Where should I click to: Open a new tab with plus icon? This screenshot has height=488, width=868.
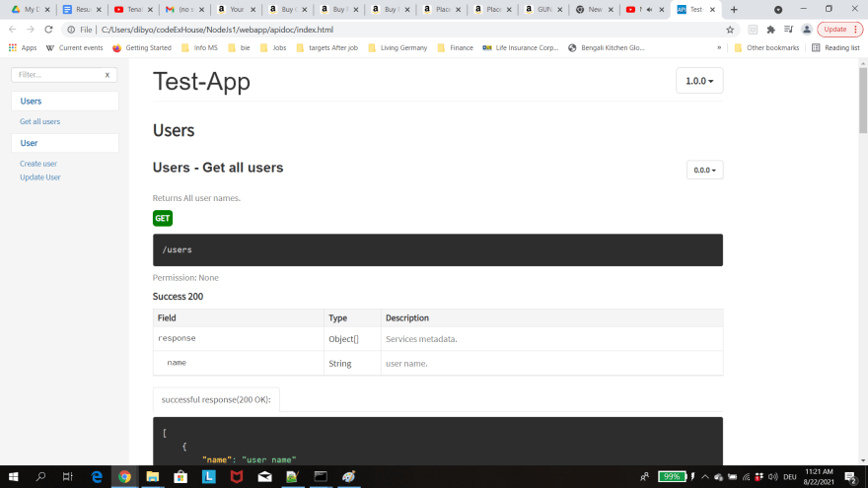(x=734, y=10)
